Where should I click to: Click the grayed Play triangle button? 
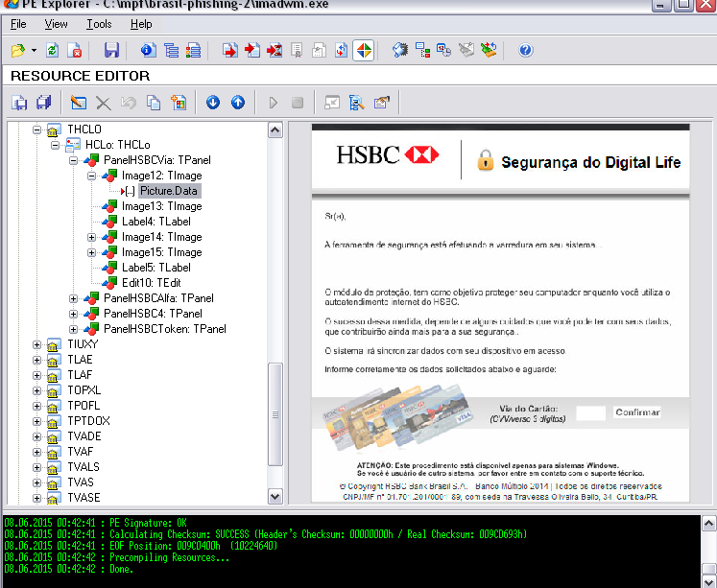273,103
